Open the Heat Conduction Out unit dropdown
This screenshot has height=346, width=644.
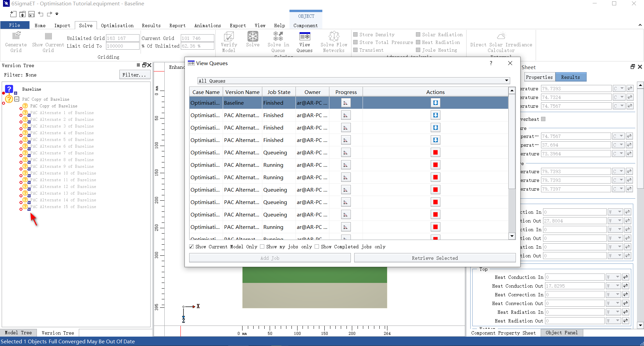click(617, 286)
